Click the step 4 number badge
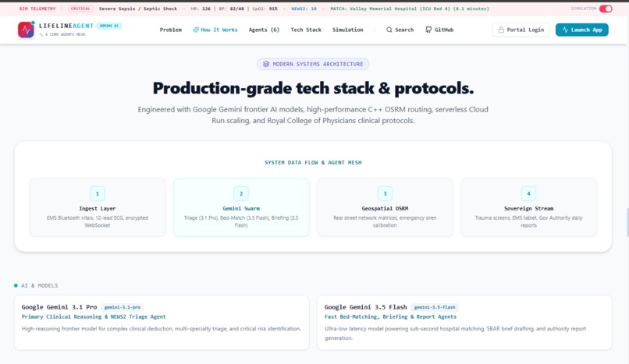The width and height of the screenshot is (629, 364). point(528,193)
